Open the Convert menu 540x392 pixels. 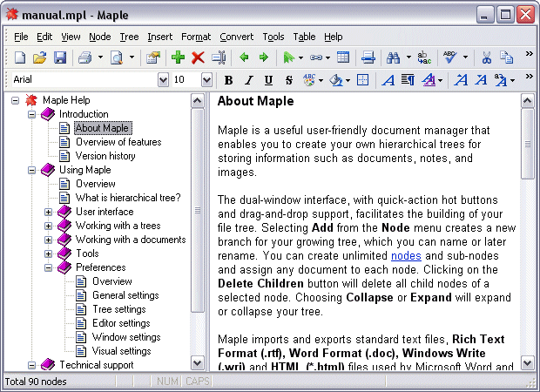[x=237, y=37]
